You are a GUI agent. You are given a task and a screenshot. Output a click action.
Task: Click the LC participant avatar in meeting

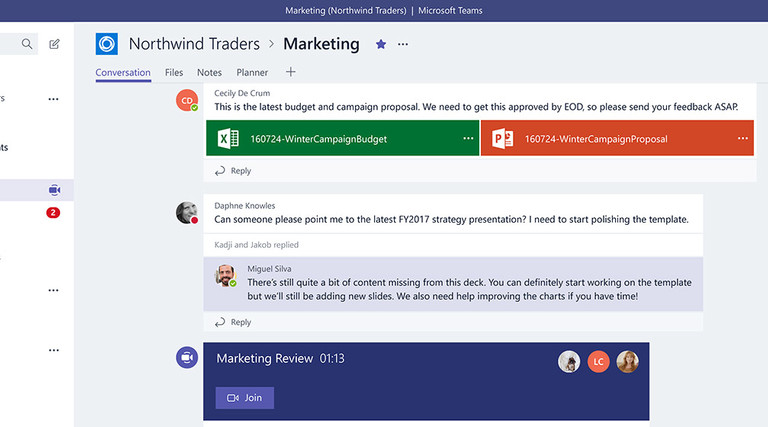(598, 362)
